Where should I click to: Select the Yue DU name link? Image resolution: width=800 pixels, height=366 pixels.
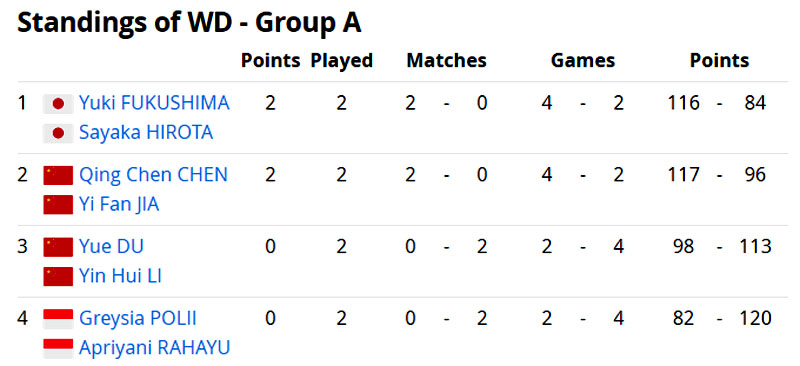(111, 247)
